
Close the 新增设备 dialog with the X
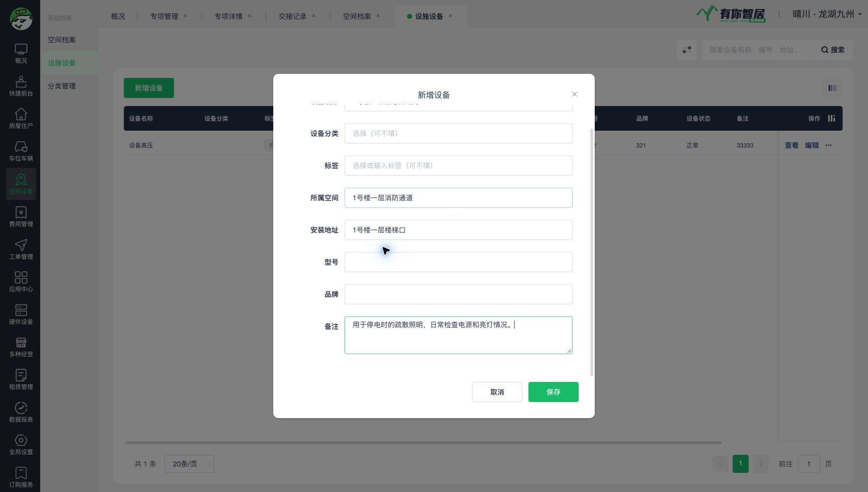click(575, 94)
